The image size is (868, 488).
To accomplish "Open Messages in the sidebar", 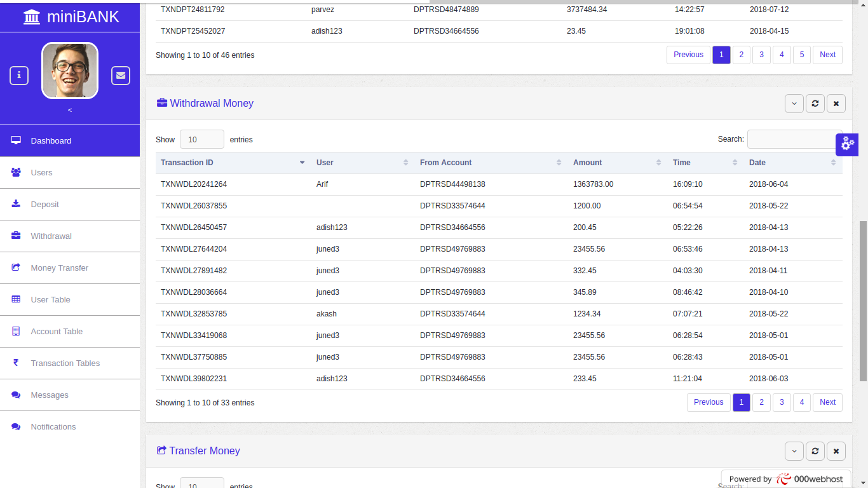I will 70,395.
